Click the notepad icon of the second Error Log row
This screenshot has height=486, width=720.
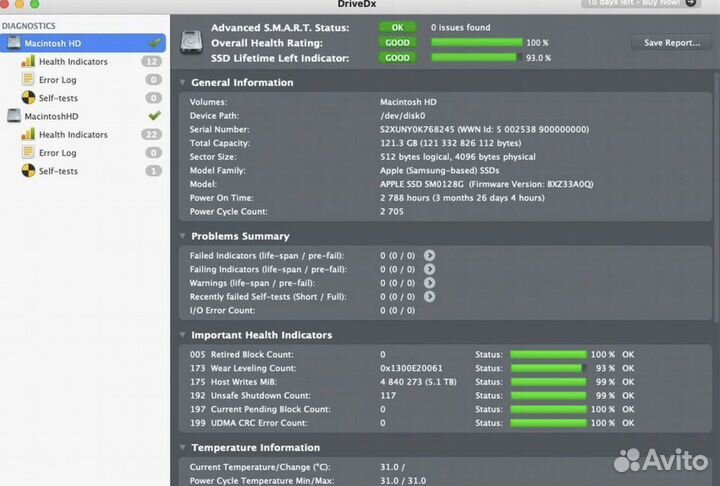(28, 152)
